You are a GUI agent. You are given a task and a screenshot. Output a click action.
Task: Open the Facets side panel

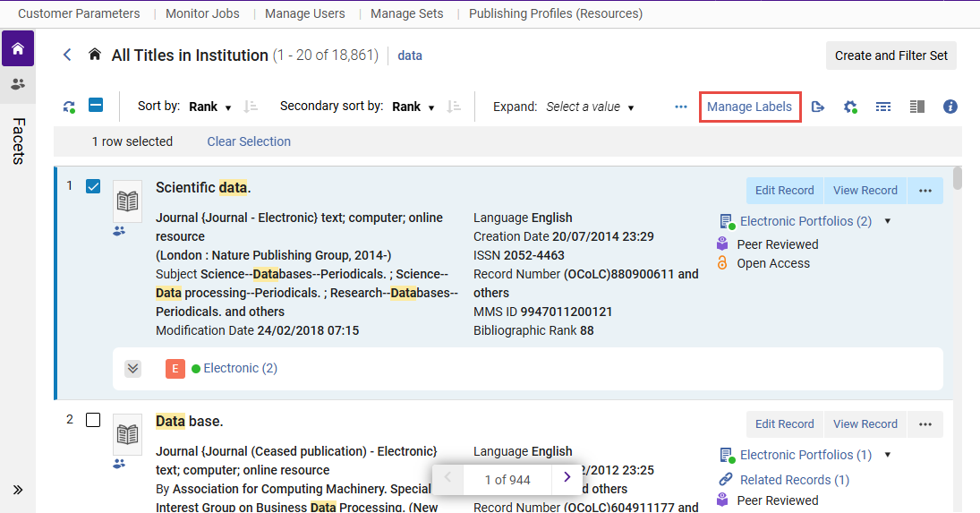click(x=18, y=141)
